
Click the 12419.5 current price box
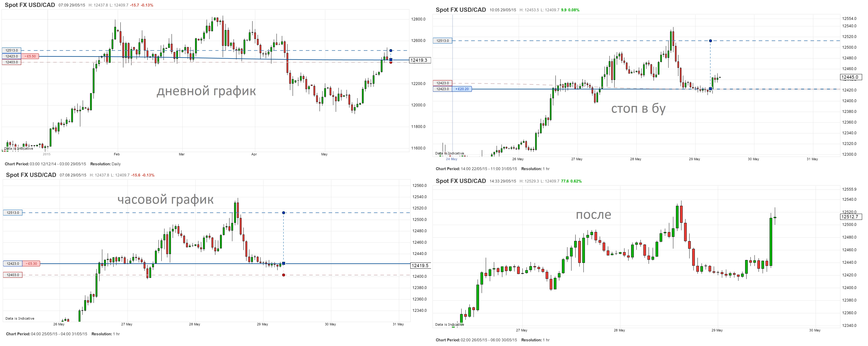(x=420, y=266)
